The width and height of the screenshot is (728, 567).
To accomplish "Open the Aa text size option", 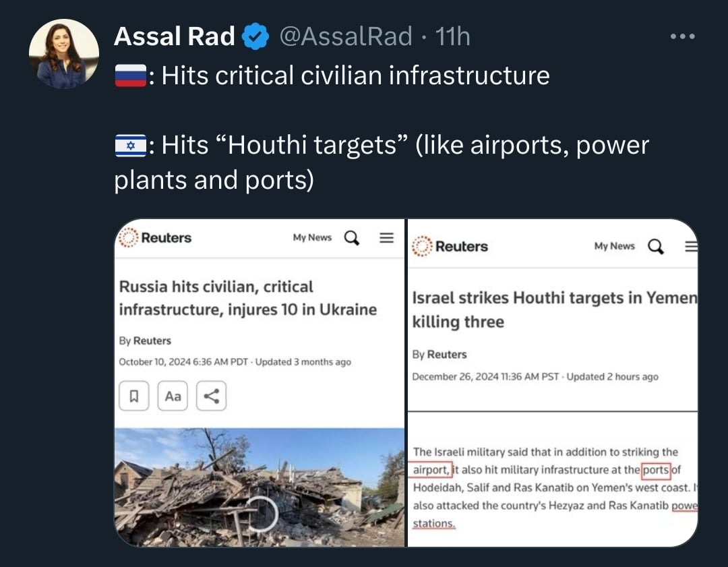I will coord(173,396).
